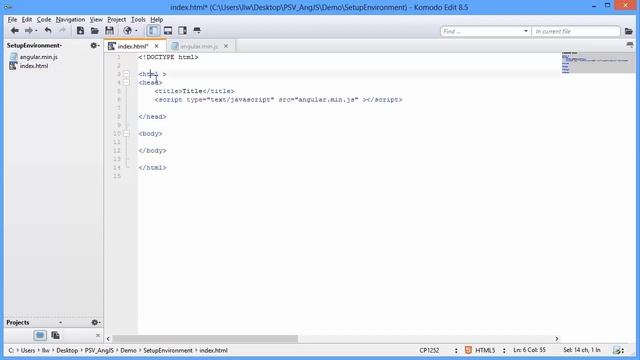Image resolution: width=640 pixels, height=360 pixels.
Task: Click 'SetupEnvironment' breadcrumb segment
Action: [168, 350]
